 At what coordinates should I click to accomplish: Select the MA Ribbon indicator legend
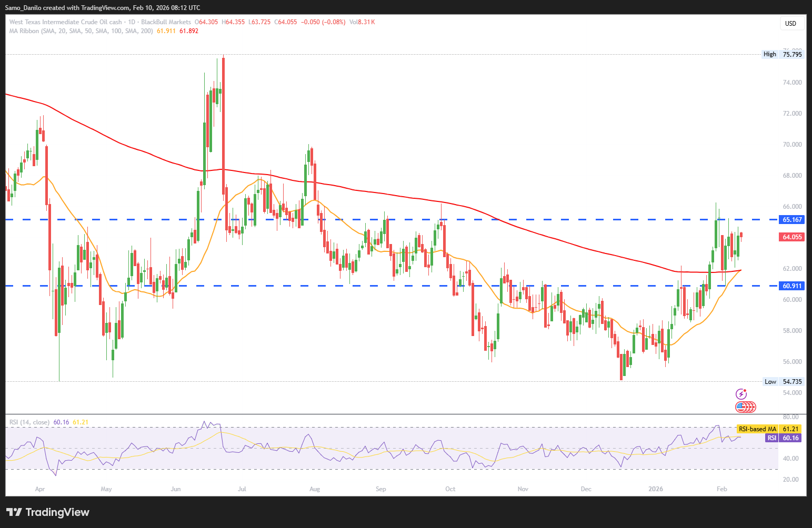point(81,31)
